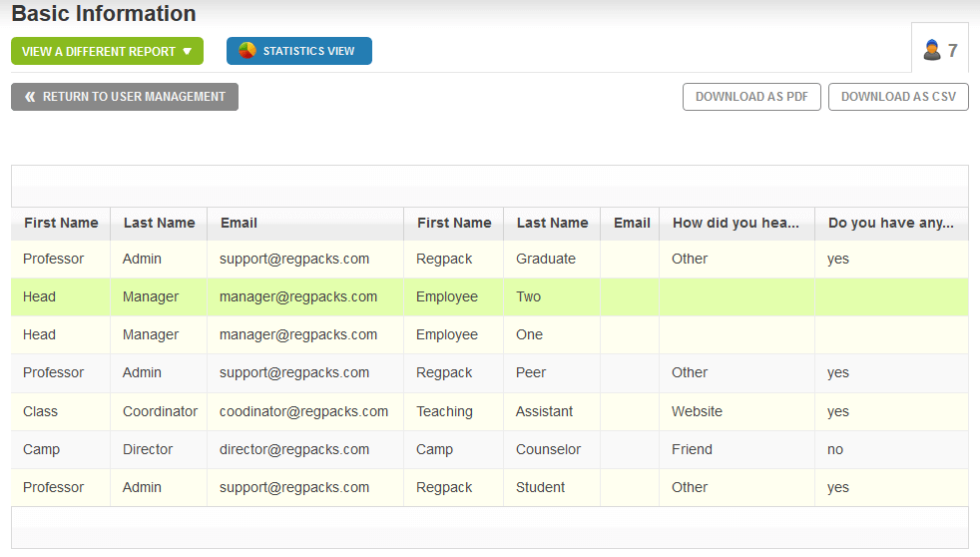Click the 'Website' cell for Teaching Assistant
The image size is (980, 557).
[697, 411]
